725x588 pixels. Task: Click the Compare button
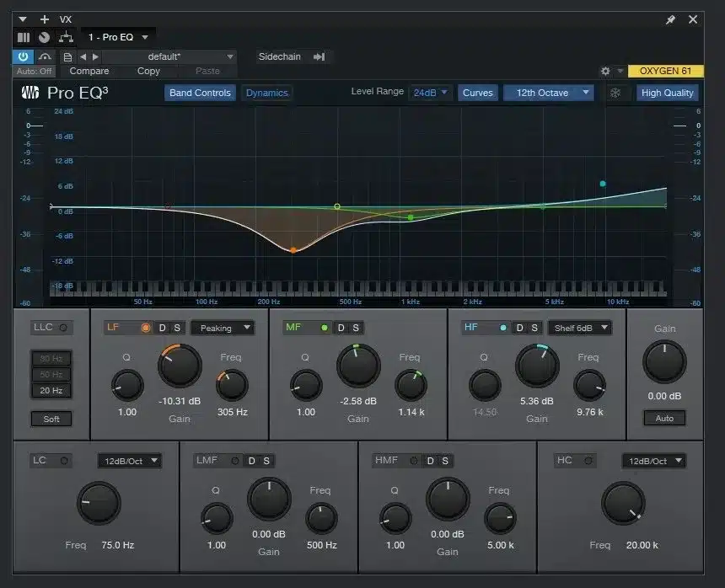89,71
